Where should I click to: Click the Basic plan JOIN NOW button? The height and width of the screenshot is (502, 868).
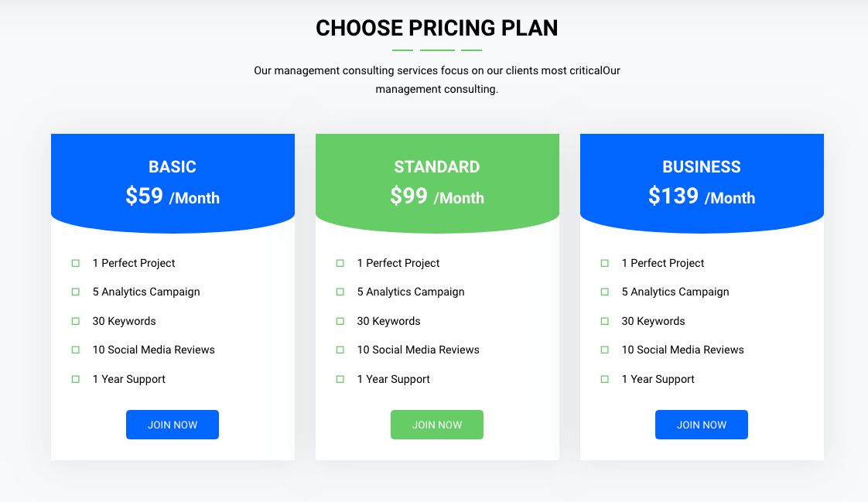pyautogui.click(x=173, y=425)
